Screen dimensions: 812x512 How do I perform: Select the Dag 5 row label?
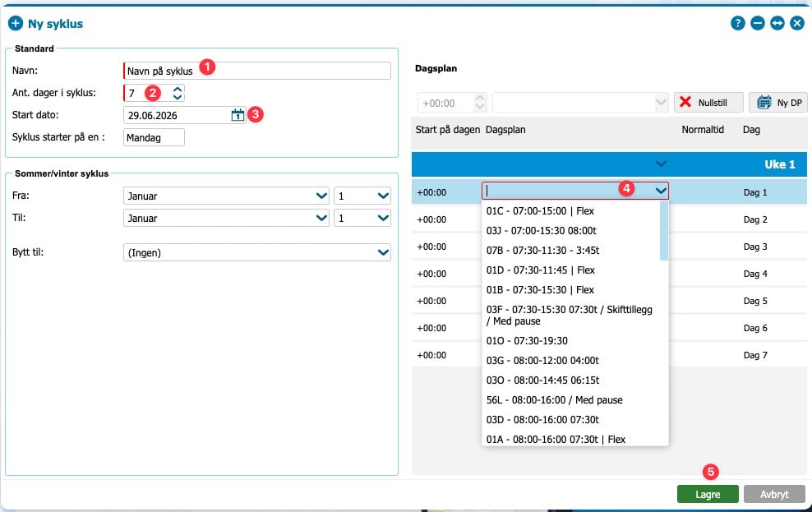click(x=755, y=301)
